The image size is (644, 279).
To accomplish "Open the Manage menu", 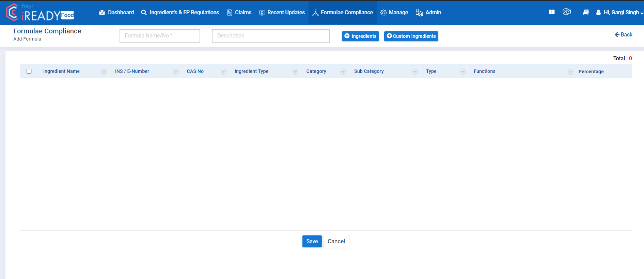I will pyautogui.click(x=394, y=12).
